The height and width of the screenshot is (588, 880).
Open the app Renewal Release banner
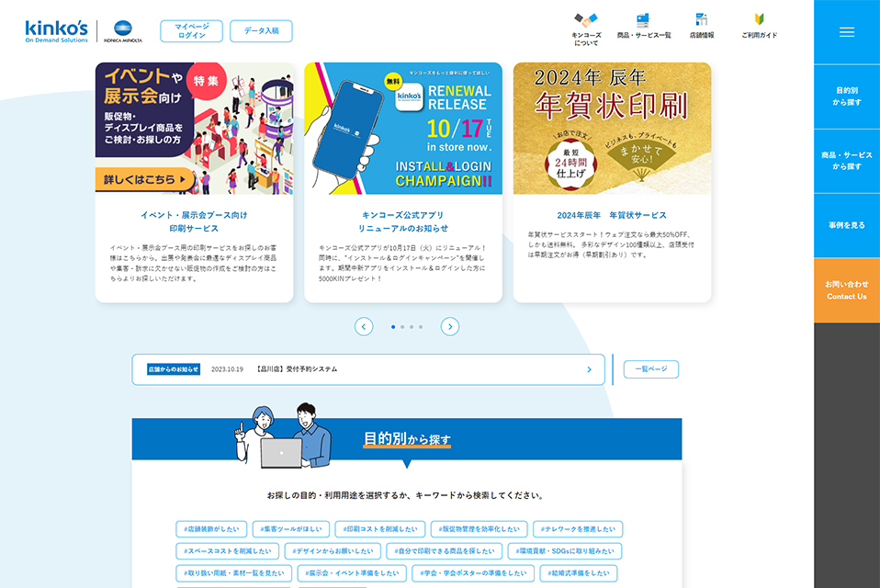tap(403, 129)
